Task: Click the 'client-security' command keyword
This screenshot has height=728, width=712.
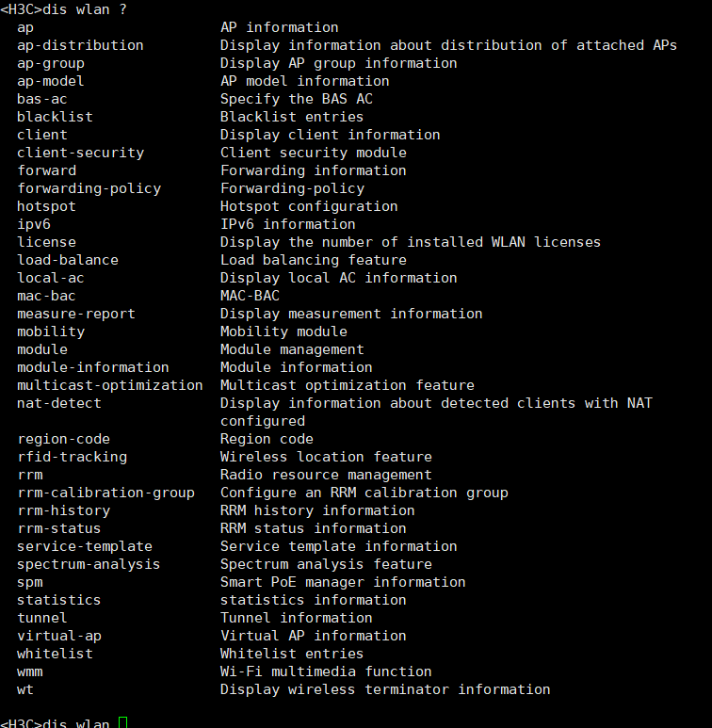Action: [80, 153]
